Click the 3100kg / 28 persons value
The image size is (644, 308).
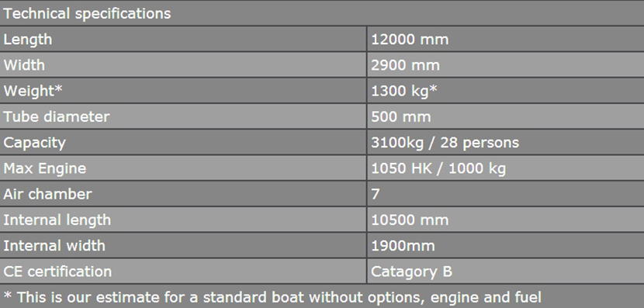click(445, 143)
